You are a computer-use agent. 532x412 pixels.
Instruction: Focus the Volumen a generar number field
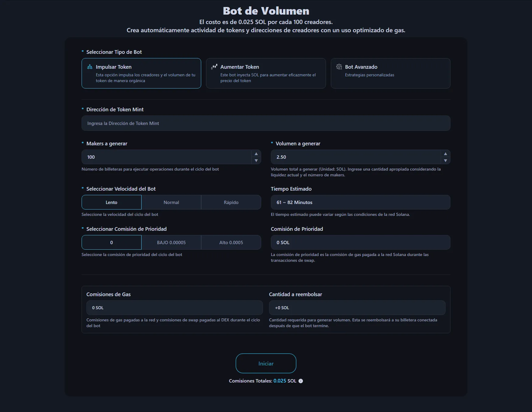355,157
